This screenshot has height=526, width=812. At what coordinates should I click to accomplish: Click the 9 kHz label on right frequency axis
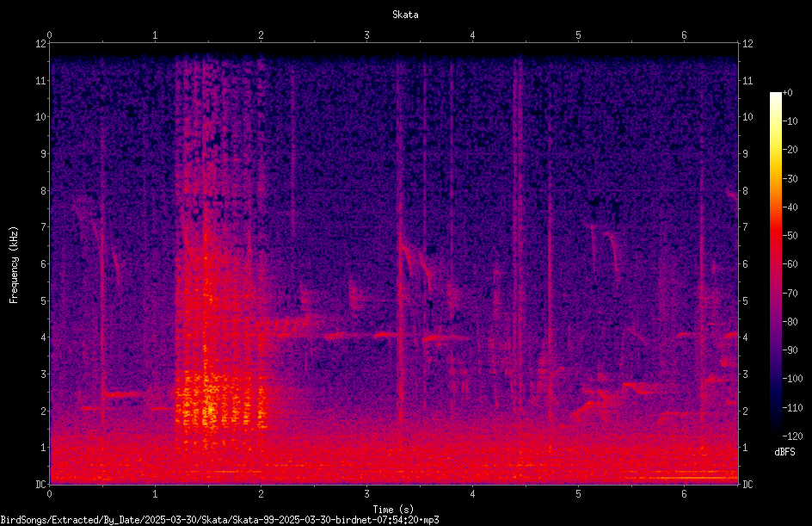coord(746,154)
